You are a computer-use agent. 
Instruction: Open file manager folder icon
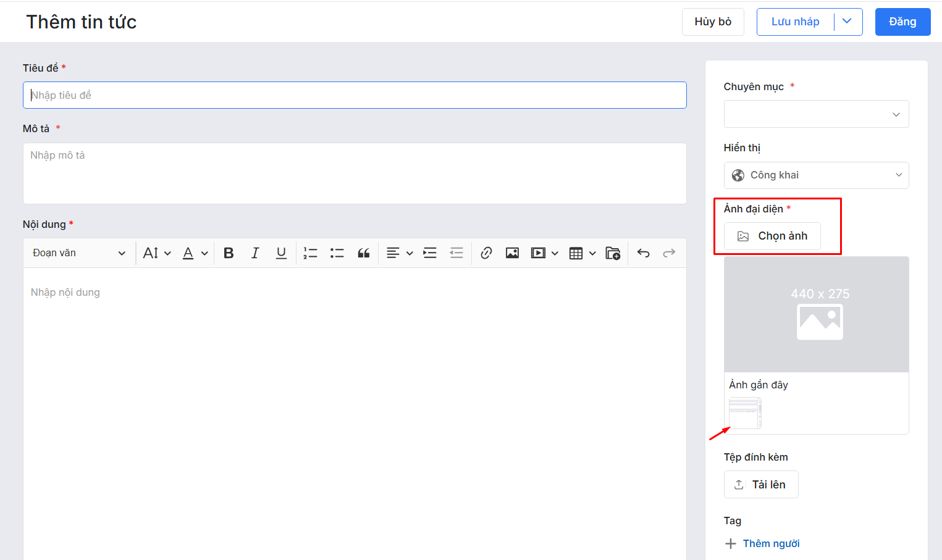613,253
